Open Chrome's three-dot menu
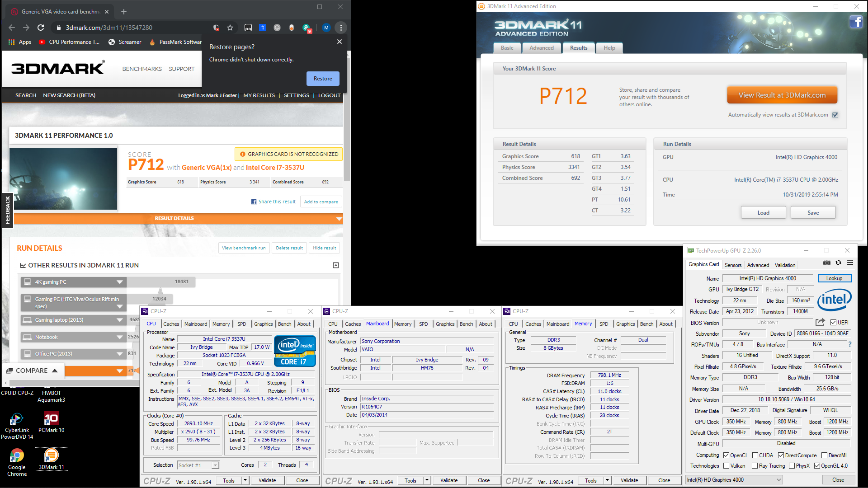 tap(341, 28)
